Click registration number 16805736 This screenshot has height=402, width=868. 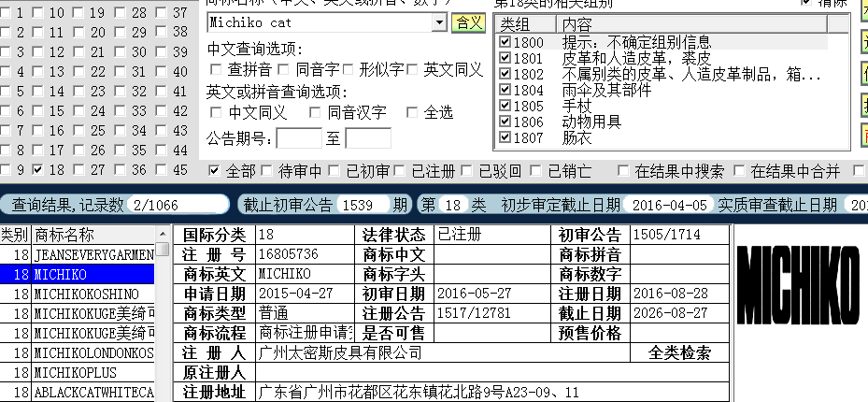(x=289, y=254)
